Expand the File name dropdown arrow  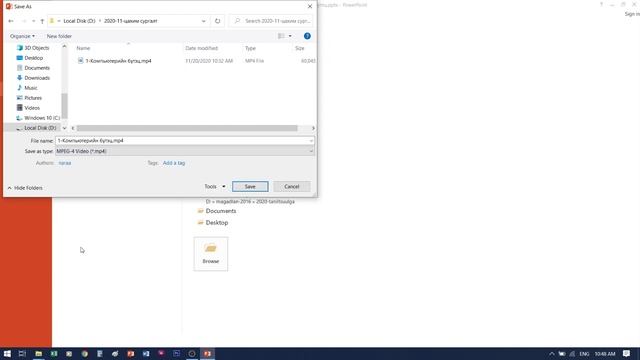[311, 141]
